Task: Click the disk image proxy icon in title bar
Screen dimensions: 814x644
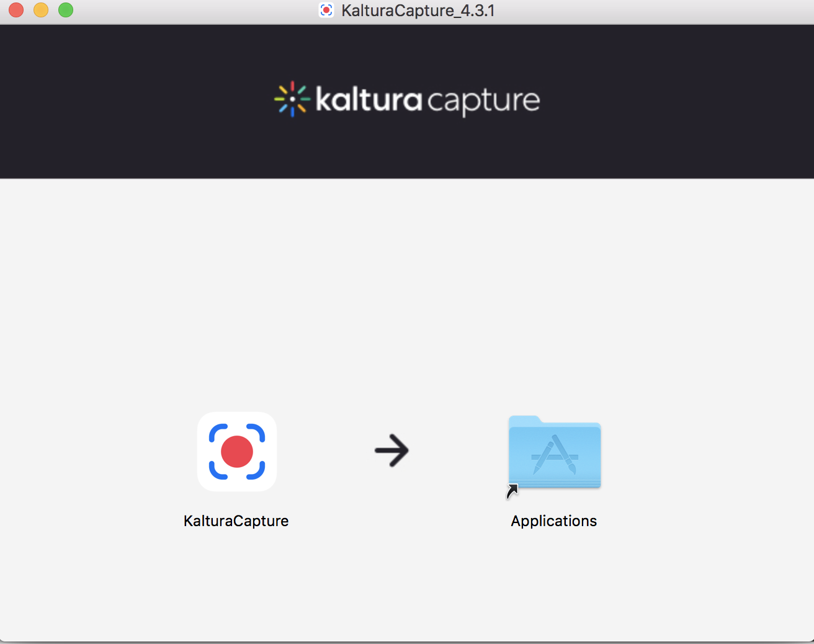Action: coord(326,10)
